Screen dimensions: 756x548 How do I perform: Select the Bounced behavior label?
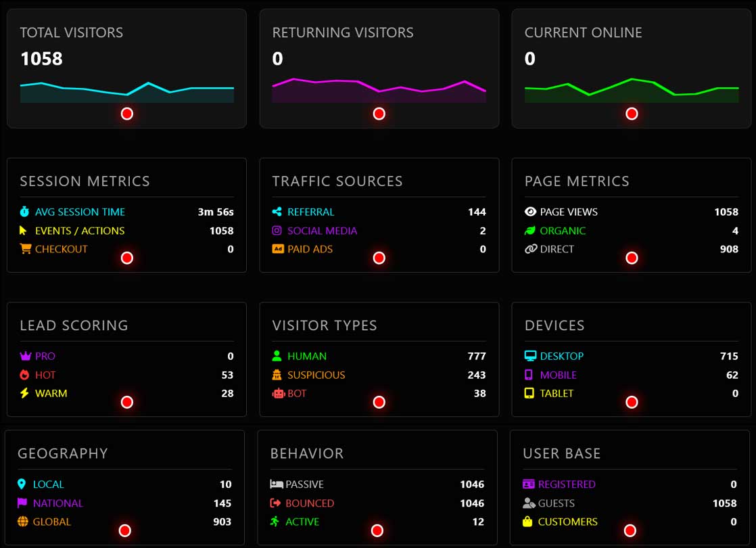click(310, 503)
